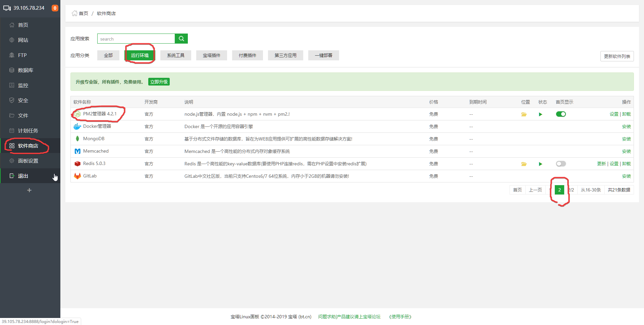The height and width of the screenshot is (325, 644).
Task: Enable Redis homepage display toggle
Action: 560,164
